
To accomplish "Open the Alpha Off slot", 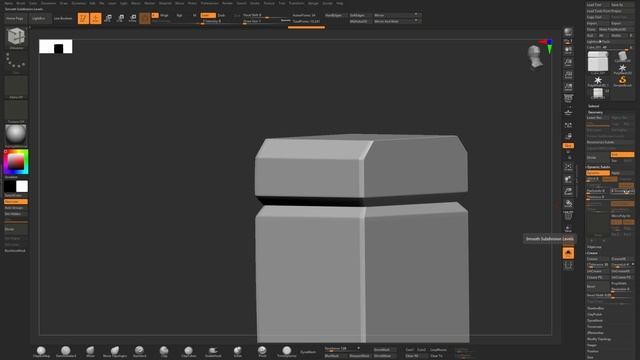I will tap(16, 87).
